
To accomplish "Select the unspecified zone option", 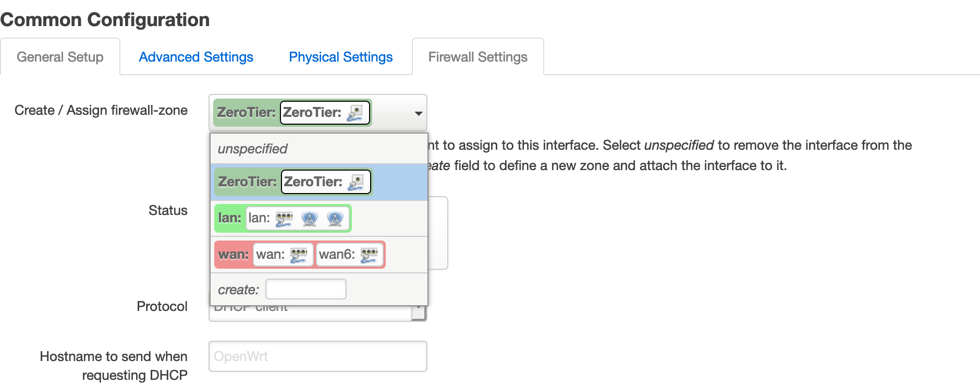I will click(319, 149).
